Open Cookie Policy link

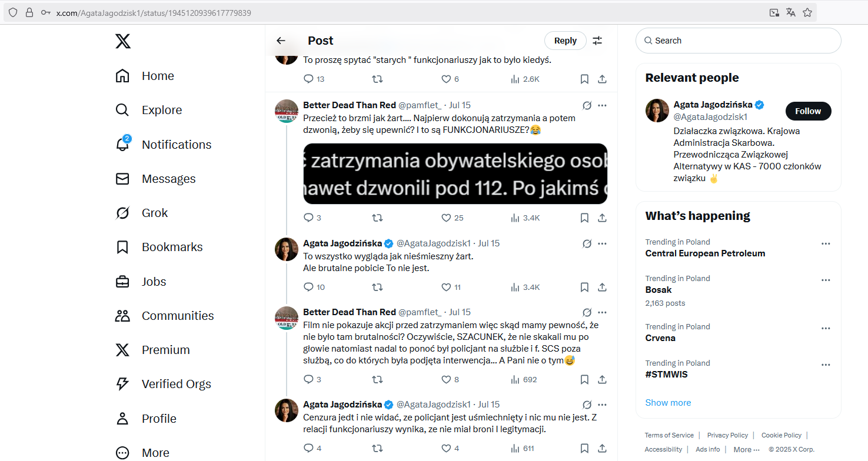(x=781, y=435)
